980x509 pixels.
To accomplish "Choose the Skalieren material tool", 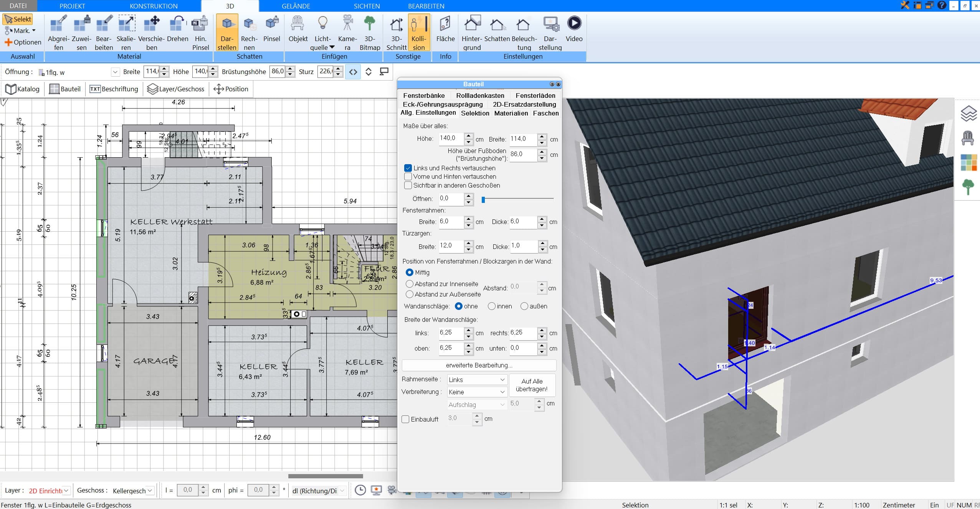I will (126, 33).
